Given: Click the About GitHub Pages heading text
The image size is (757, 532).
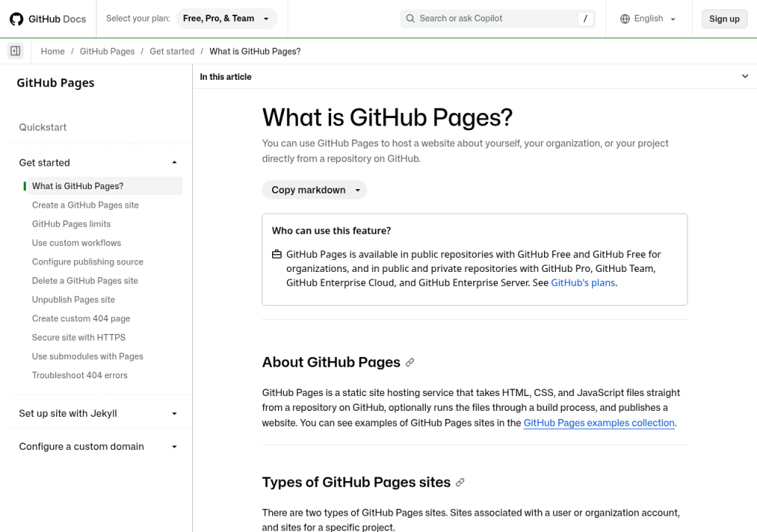Looking at the screenshot, I should pos(331,363).
